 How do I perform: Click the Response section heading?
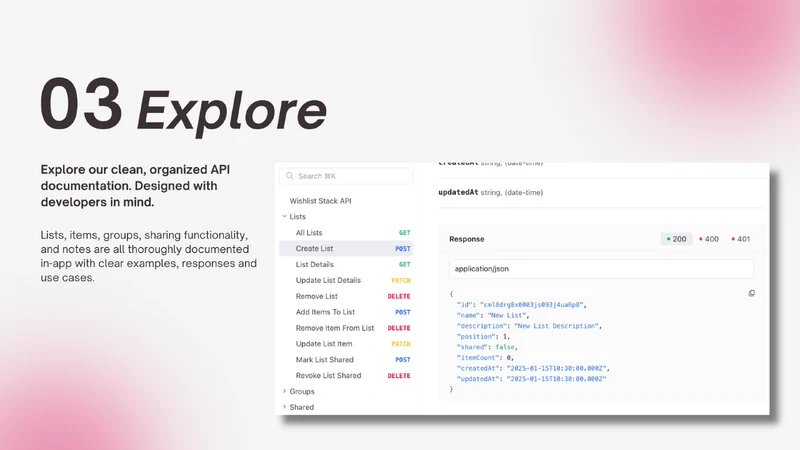point(467,239)
